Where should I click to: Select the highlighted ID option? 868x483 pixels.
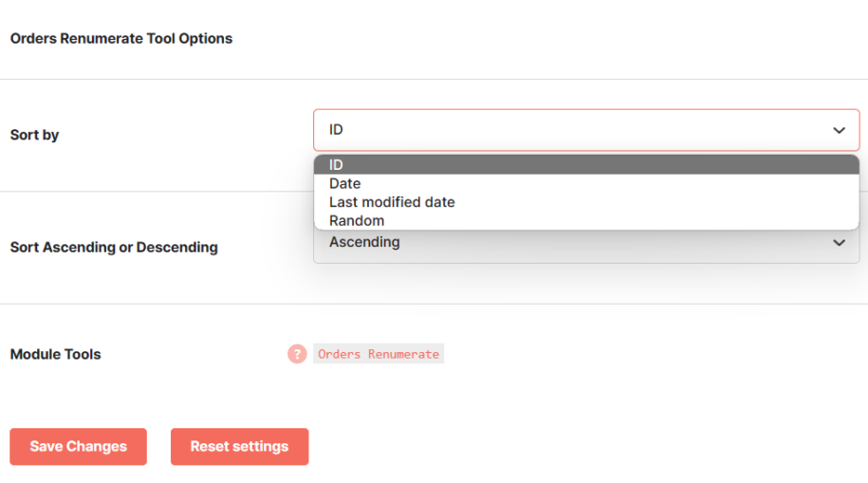(586, 165)
